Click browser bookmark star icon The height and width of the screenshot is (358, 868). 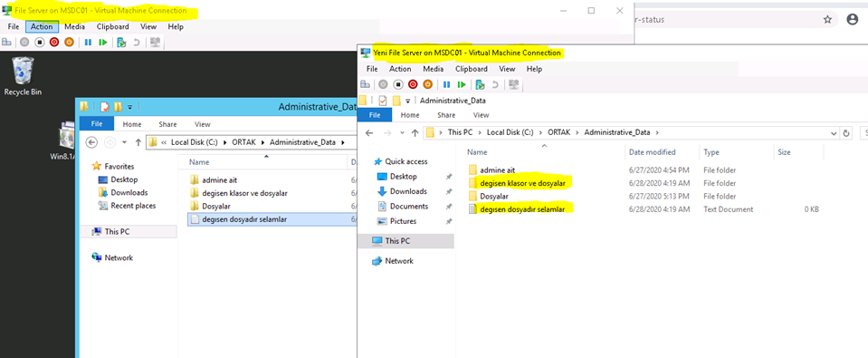click(x=827, y=19)
